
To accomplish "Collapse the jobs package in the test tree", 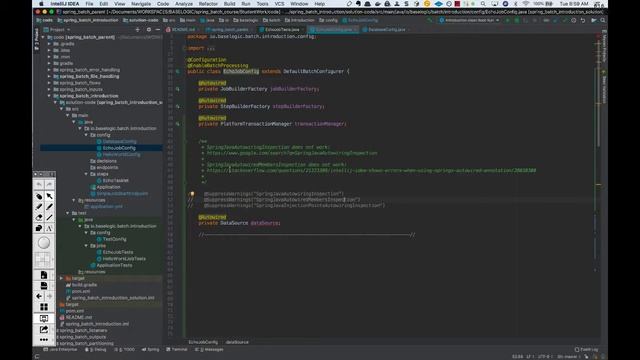I will 87,246.
